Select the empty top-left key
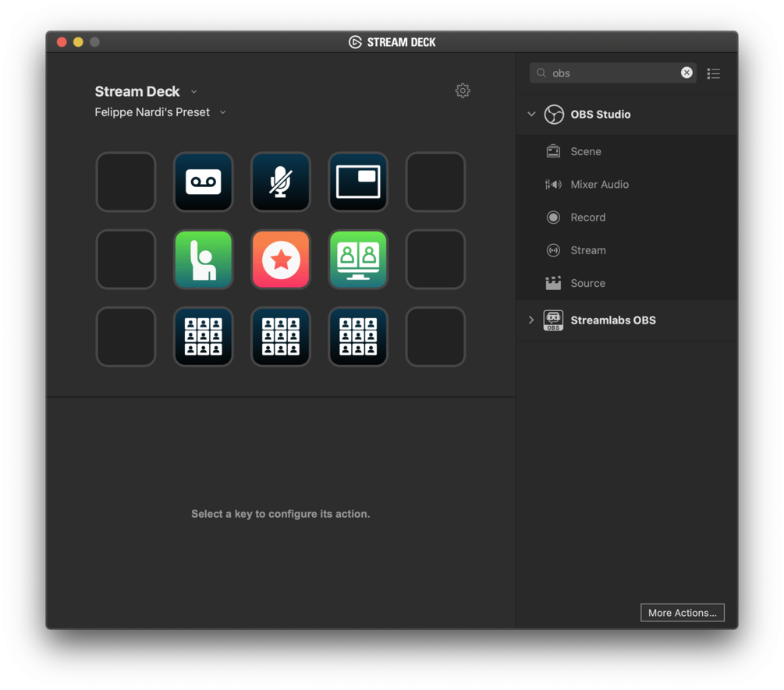The width and height of the screenshot is (784, 690). tap(126, 182)
